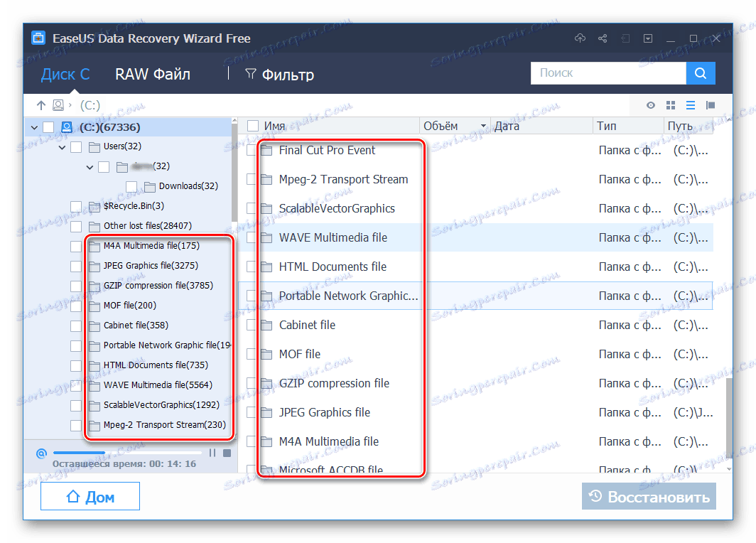The width and height of the screenshot is (756, 543).
Task: Click the computer icon in the breadcrumb
Action: pyautogui.click(x=58, y=105)
